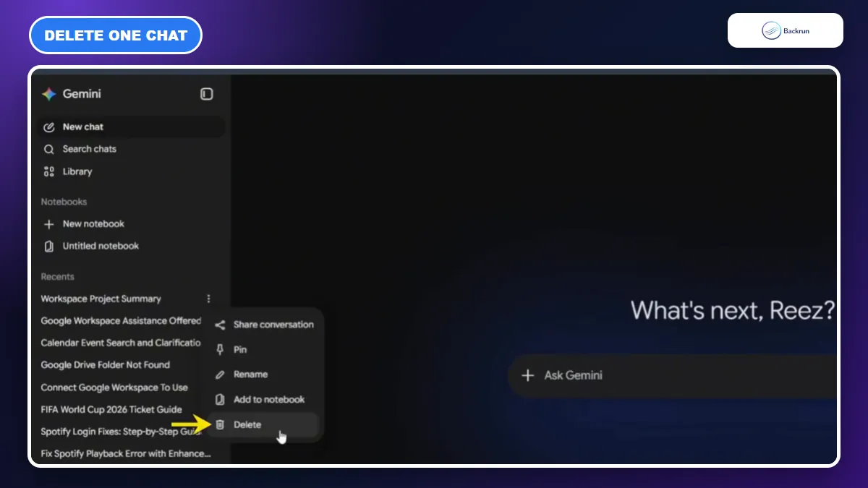Click the Add to notebook icon
Screen dimensions: 868x488
tap(220, 400)
